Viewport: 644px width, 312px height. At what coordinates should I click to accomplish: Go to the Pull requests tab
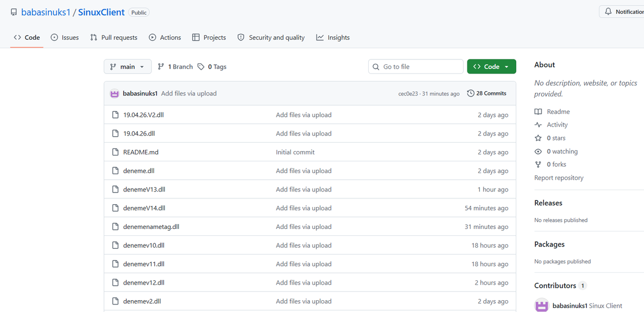coord(114,38)
